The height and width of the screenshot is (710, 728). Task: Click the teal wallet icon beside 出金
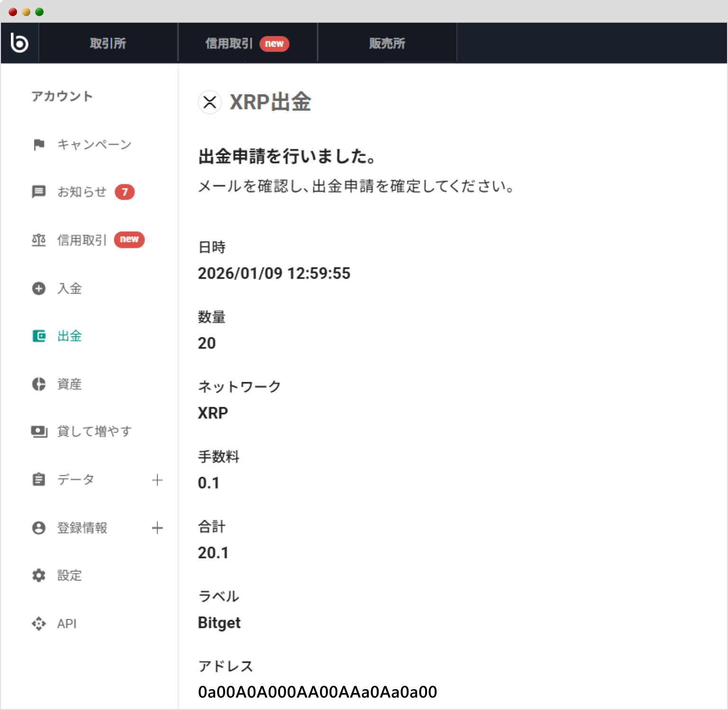[39, 336]
